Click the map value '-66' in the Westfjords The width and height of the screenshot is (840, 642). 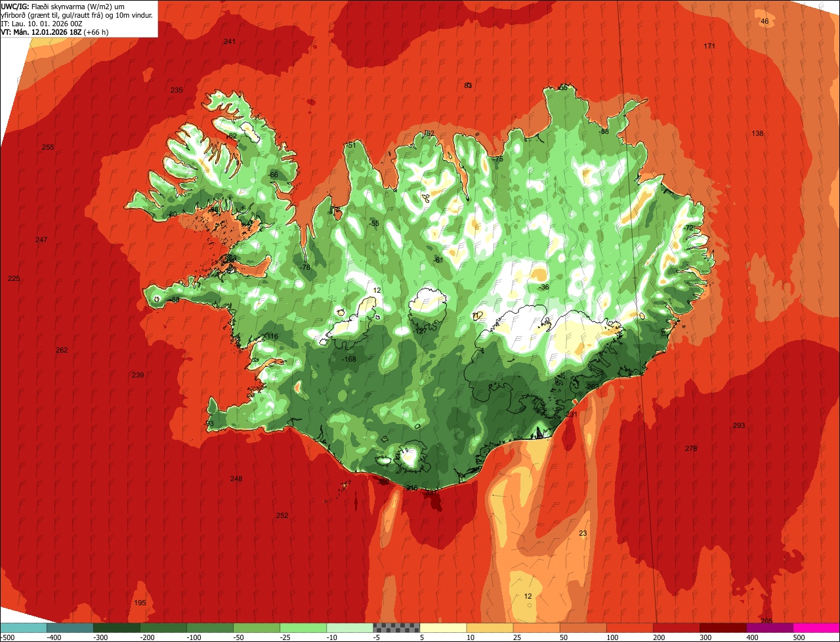click(274, 175)
